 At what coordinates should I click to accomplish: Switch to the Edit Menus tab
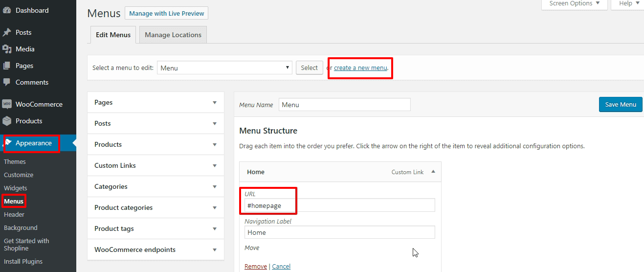click(113, 35)
